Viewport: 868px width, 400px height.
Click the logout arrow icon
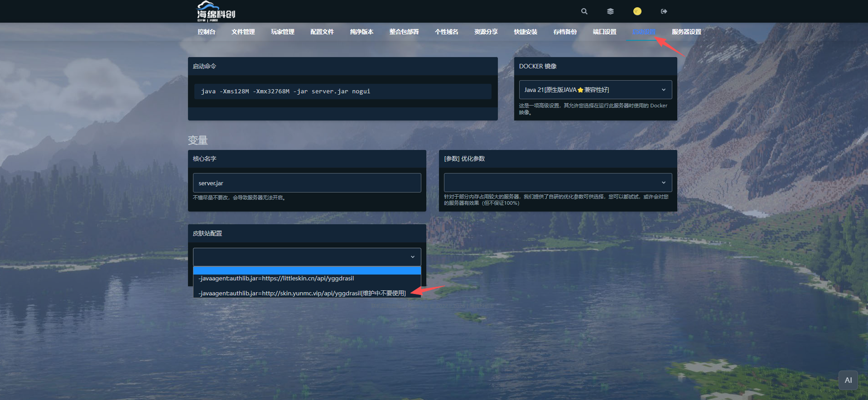pos(664,11)
